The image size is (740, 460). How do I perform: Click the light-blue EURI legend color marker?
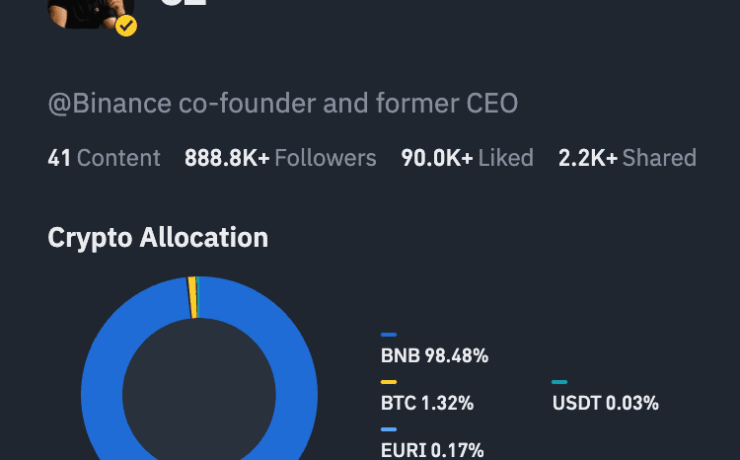pos(389,429)
